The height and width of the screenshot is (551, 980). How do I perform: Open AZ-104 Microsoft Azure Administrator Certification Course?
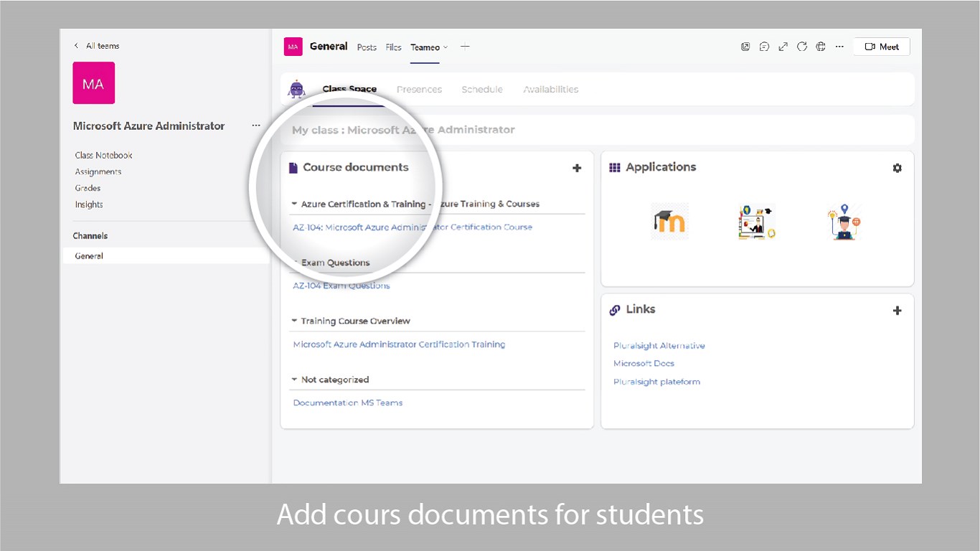(413, 227)
